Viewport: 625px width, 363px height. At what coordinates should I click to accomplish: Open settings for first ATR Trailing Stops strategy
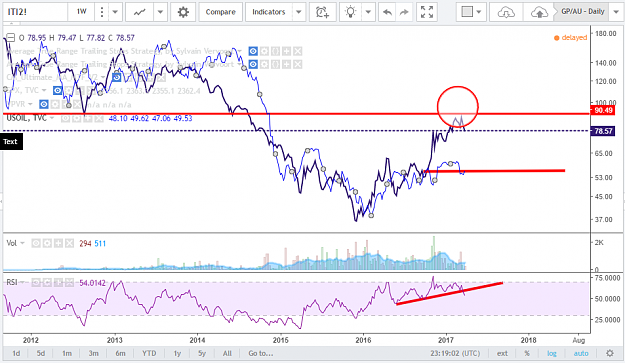[x=264, y=51]
